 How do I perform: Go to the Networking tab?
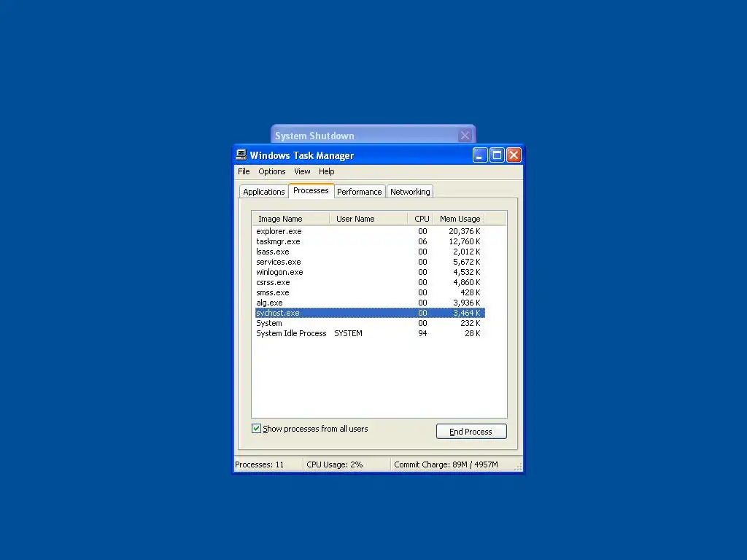410,192
